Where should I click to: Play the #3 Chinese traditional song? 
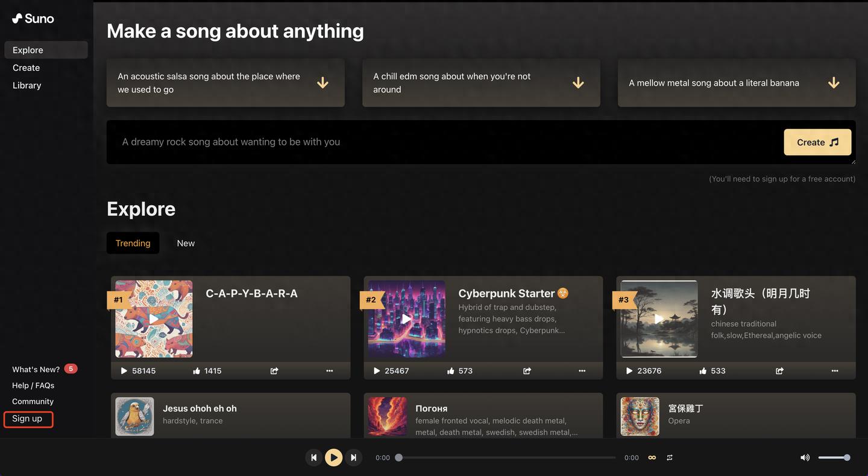659,319
